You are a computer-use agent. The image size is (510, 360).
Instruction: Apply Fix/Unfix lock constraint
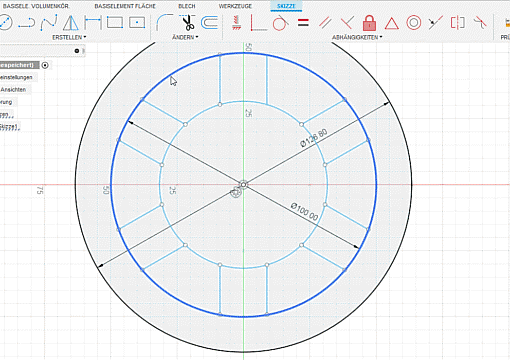[x=369, y=23]
